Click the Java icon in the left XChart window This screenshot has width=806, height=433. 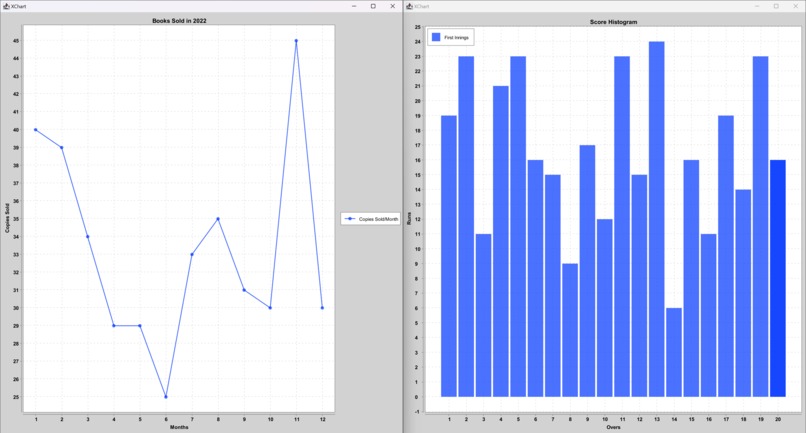pos(6,6)
